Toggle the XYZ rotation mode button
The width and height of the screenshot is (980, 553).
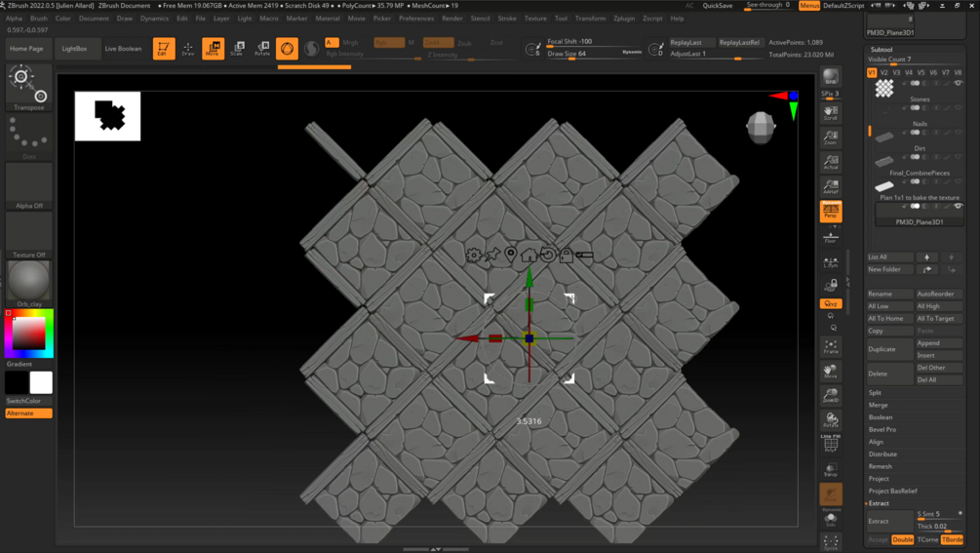click(831, 303)
